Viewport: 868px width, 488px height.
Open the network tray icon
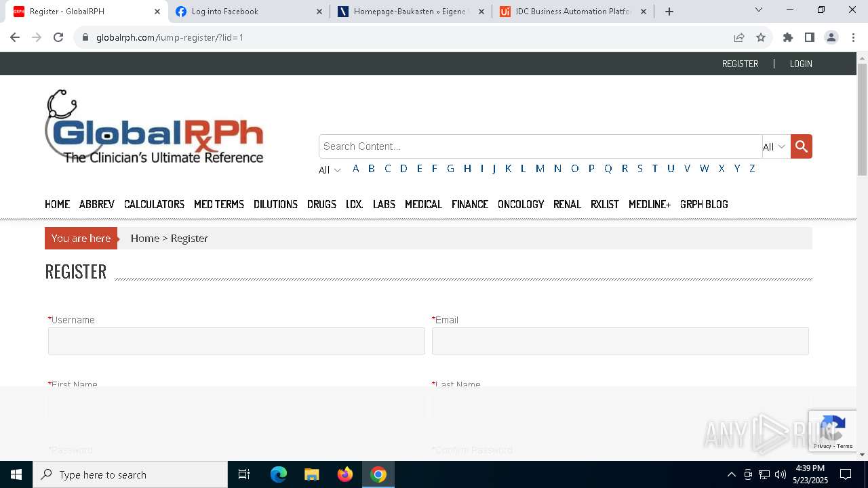764,474
